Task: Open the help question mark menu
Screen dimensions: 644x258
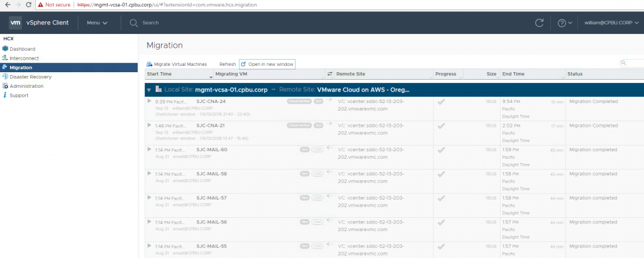Action: click(564, 23)
